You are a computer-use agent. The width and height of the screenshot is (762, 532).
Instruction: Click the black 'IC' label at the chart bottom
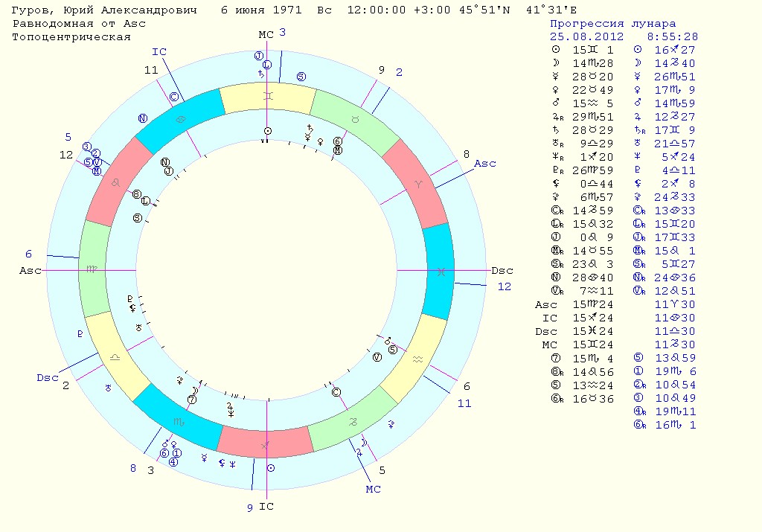click(x=266, y=507)
